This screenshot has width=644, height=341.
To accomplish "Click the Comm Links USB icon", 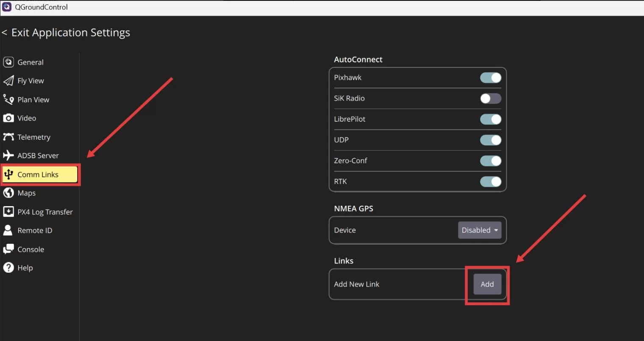I will [8, 174].
